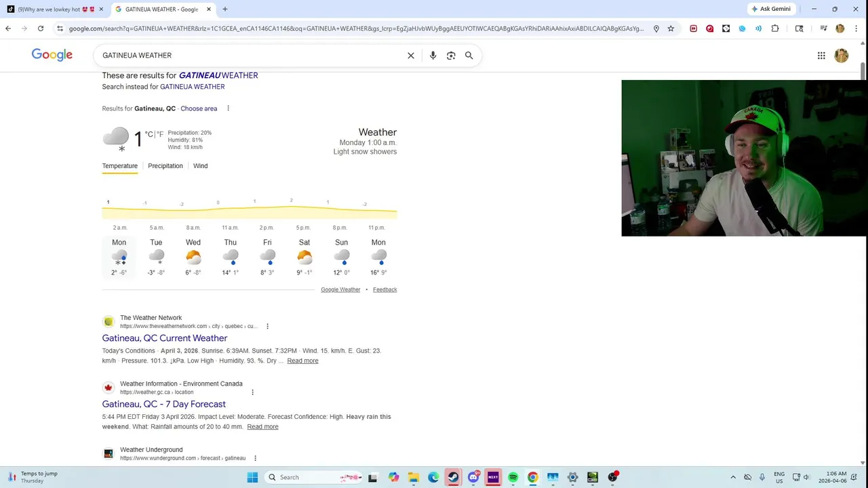
Task: Select Fri forecast day
Action: click(x=267, y=258)
